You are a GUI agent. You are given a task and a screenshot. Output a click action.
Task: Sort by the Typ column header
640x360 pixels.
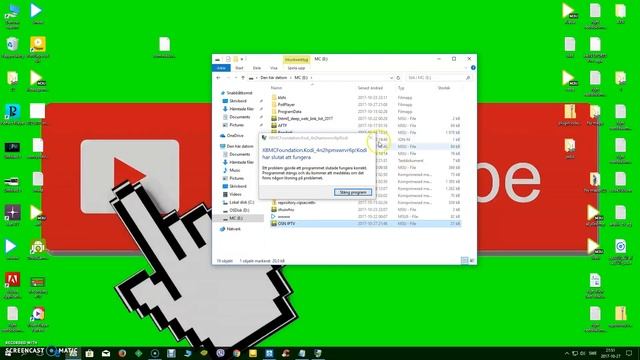pos(401,88)
